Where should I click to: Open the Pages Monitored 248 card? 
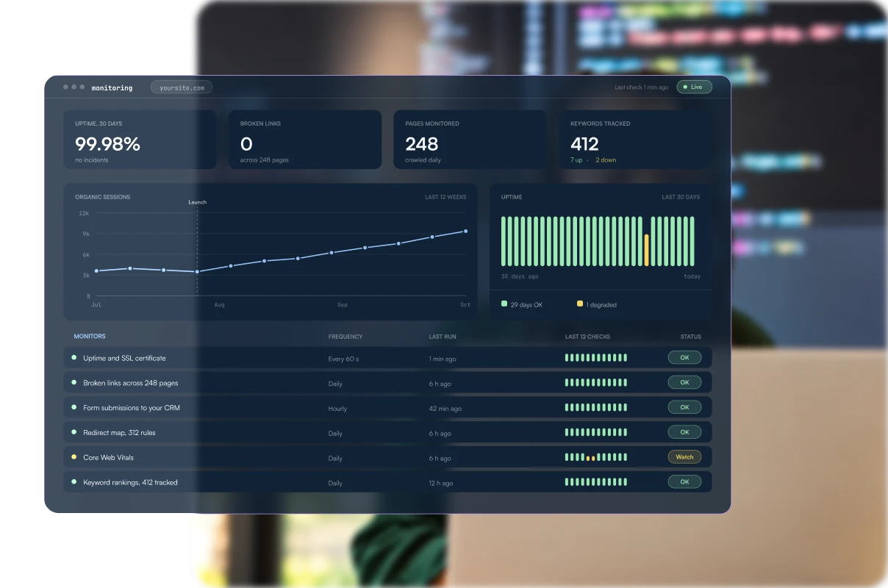(470, 140)
